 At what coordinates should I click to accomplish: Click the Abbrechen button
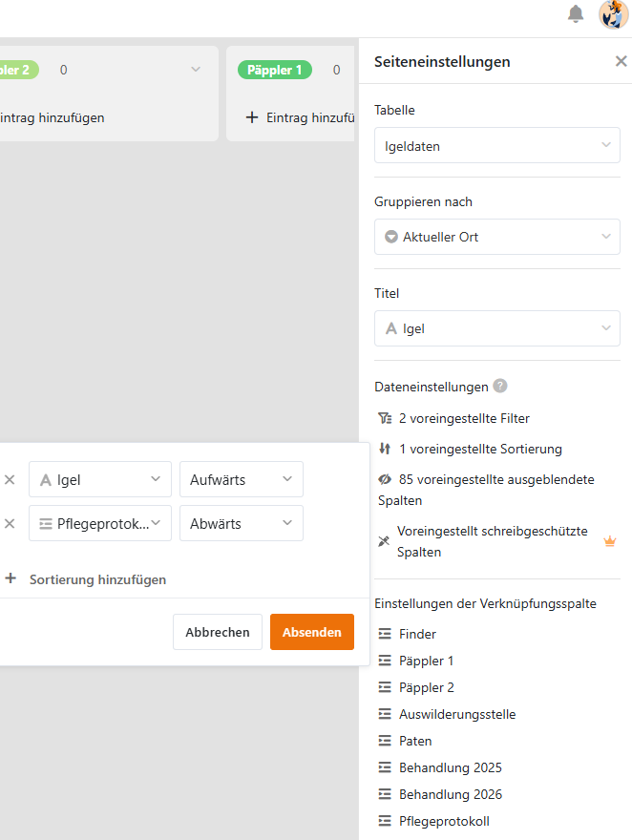click(218, 632)
